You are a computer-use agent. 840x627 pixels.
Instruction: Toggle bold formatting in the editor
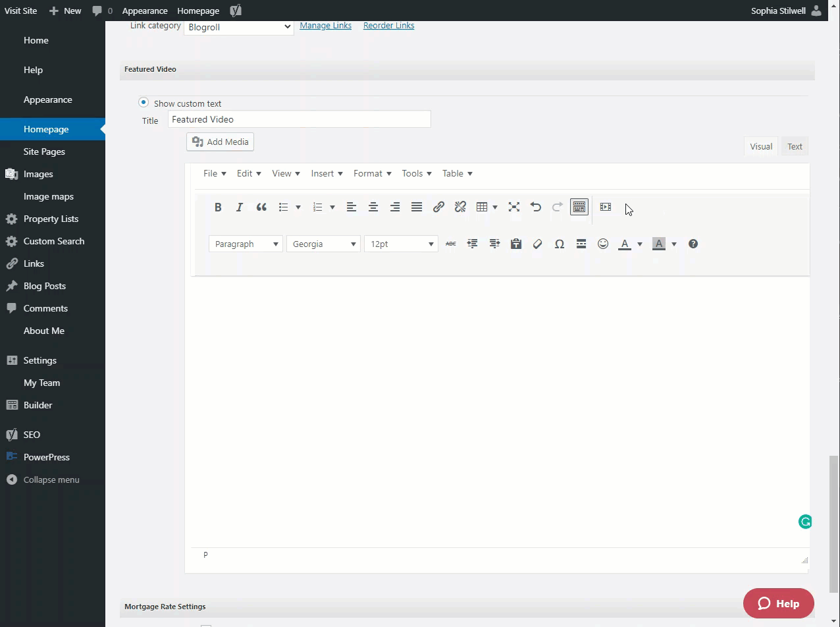coord(218,207)
